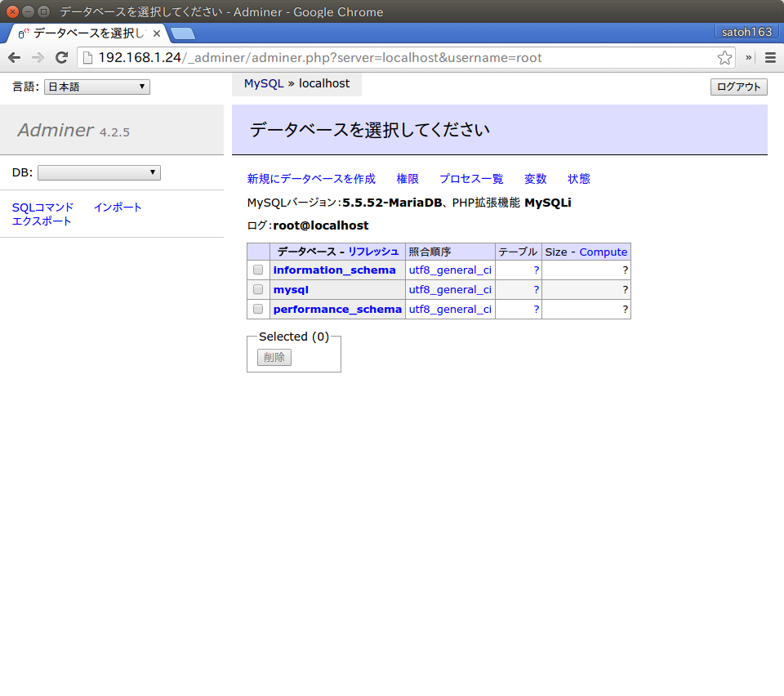
Task: Go forward to the next page
Action: pos(38,58)
